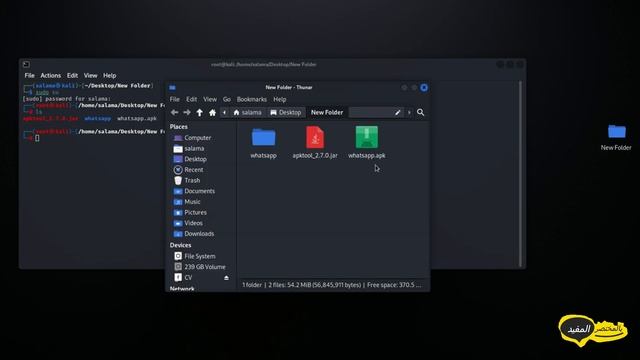Go to parent folder with up arrow
Image resolution: width=640 pixels, height=360 pixels.
[200, 113]
